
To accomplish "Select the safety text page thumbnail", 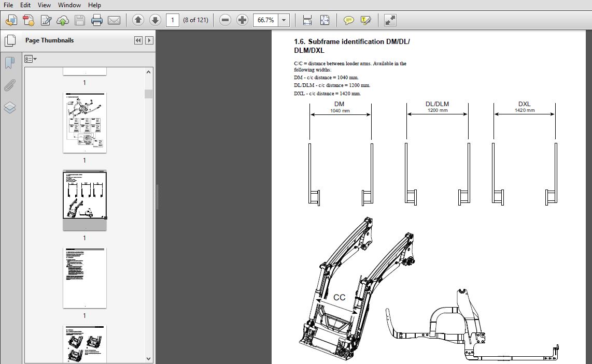I will pos(84,278).
